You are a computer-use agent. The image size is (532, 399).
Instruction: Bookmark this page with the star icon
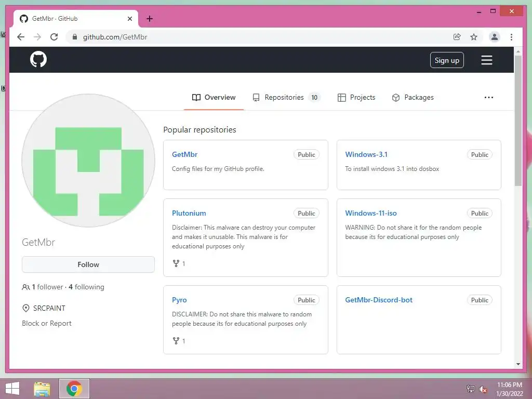(x=474, y=37)
